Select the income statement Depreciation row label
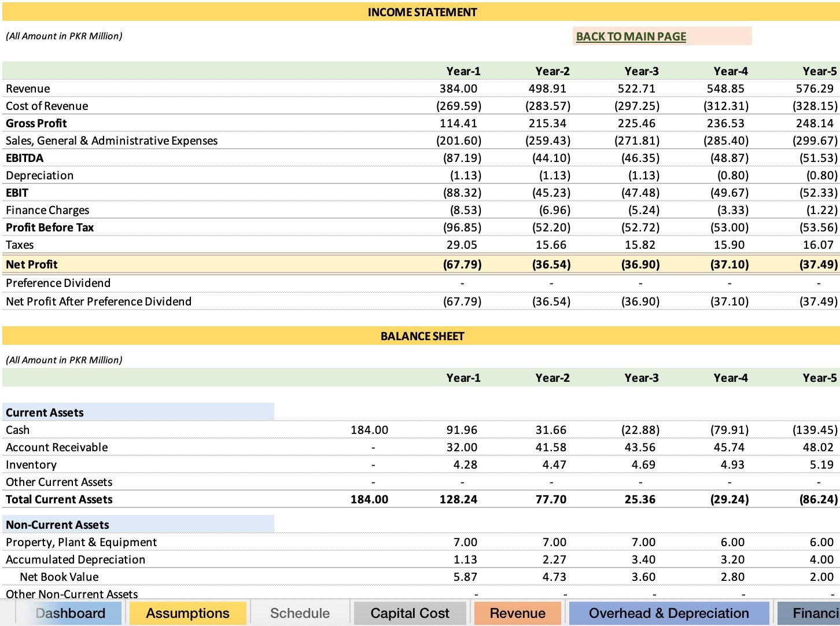Screen dimensions: 840x626 pyautogui.click(x=39, y=175)
